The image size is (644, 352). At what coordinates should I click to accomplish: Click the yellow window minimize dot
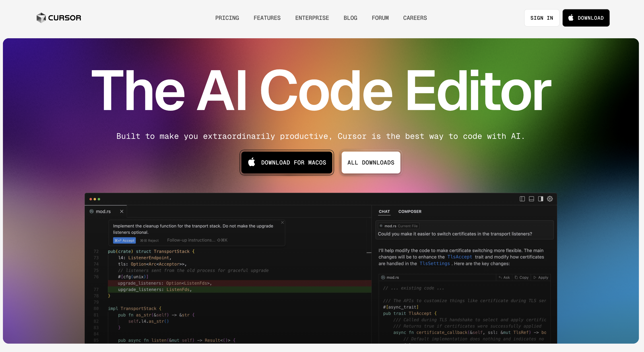[95, 199]
